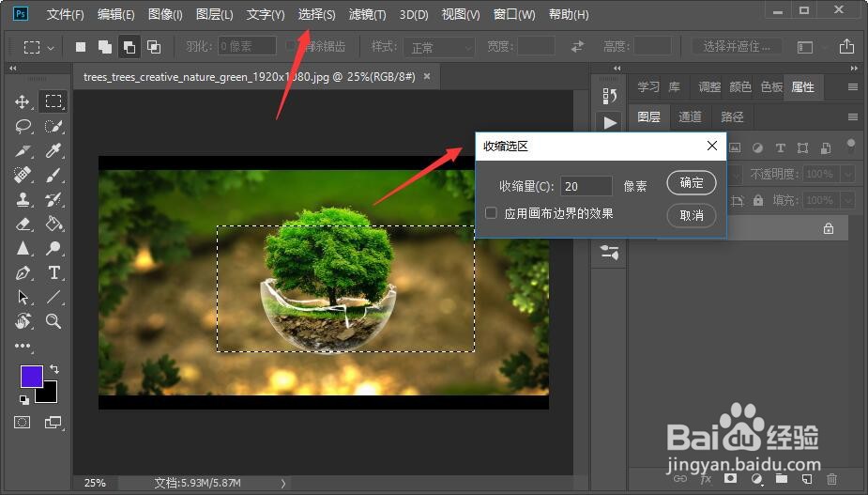
Task: Open the Properties panel group menu
Action: coord(852,87)
